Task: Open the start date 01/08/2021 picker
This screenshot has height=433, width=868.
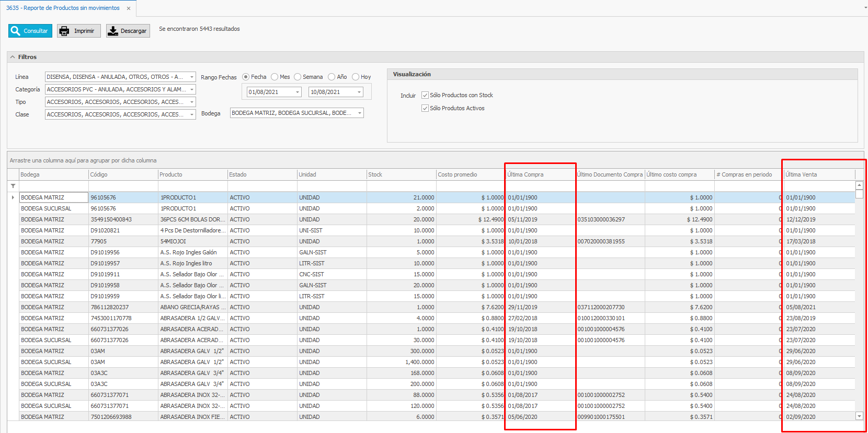Action: [x=298, y=92]
